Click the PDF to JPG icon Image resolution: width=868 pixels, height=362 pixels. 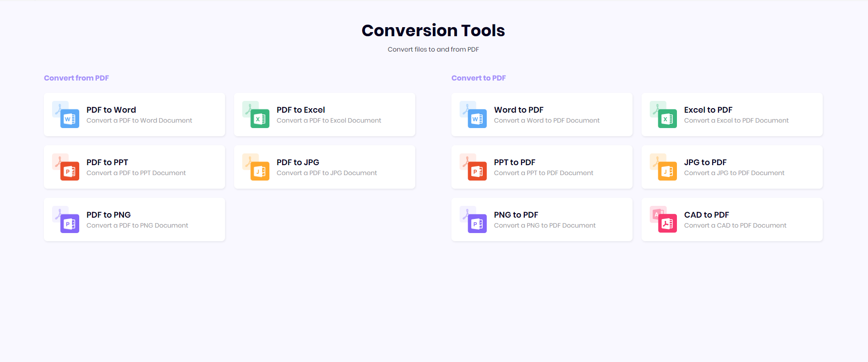click(256, 167)
